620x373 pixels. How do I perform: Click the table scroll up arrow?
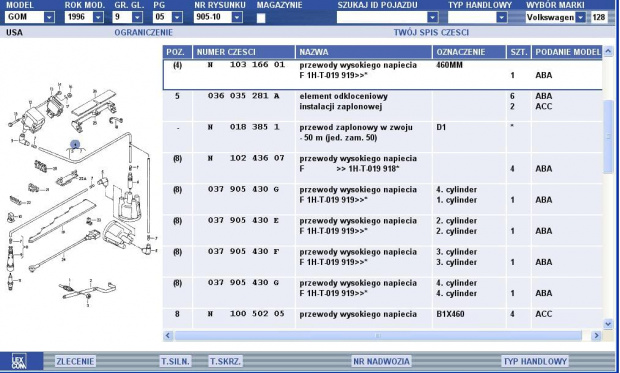[x=608, y=51]
